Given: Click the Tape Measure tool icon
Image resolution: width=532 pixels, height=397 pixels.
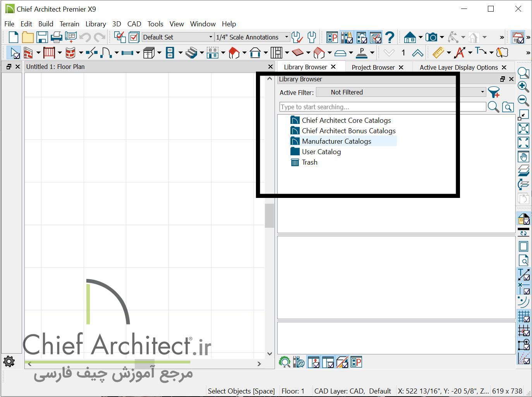Looking at the screenshot, I should click(x=438, y=53).
